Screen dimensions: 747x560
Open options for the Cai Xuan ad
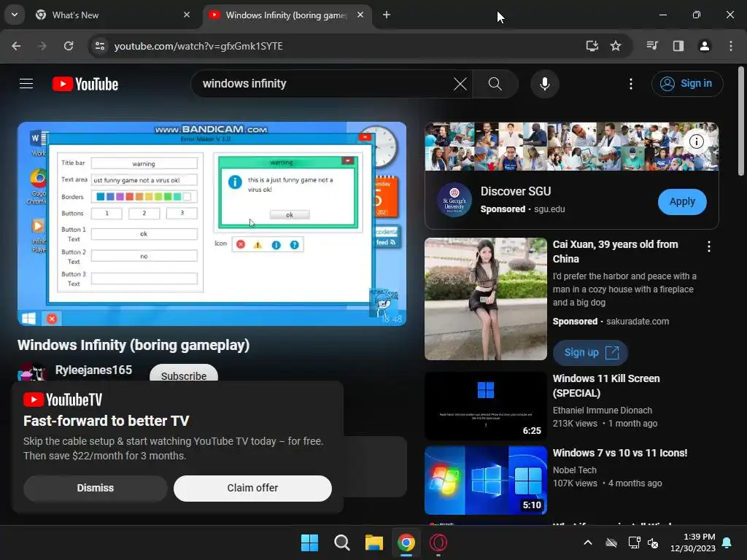[709, 246]
